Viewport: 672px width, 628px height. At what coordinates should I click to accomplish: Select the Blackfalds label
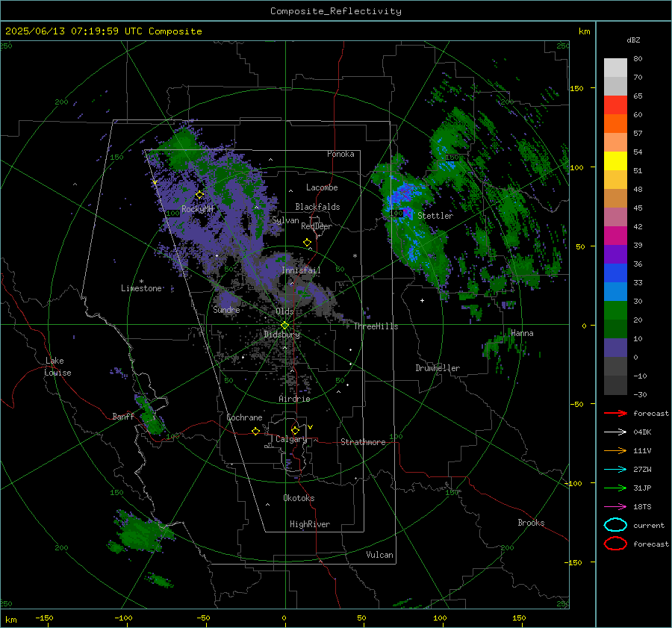[x=317, y=207]
